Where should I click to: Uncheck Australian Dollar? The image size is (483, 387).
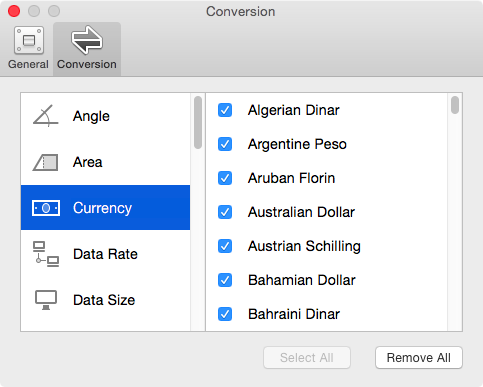click(x=225, y=212)
